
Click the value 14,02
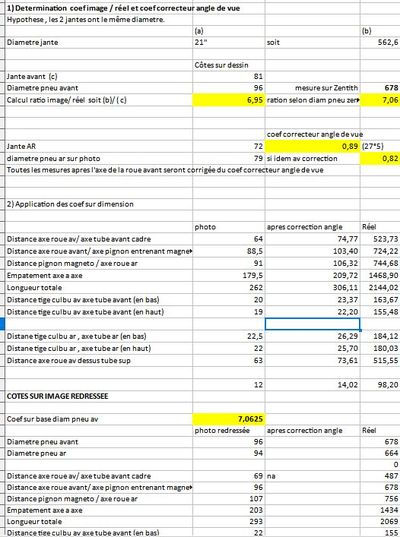(x=312, y=385)
